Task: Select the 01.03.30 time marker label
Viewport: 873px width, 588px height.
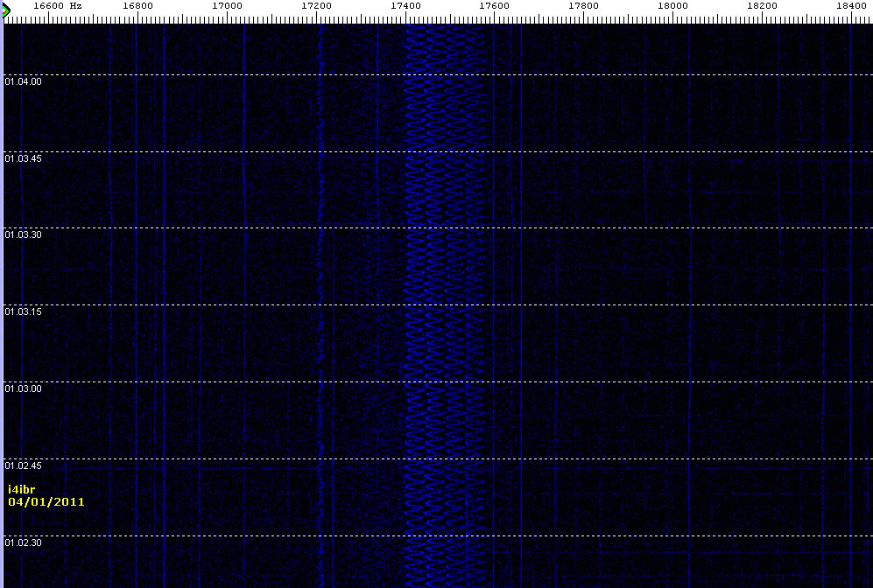Action: coord(23,234)
